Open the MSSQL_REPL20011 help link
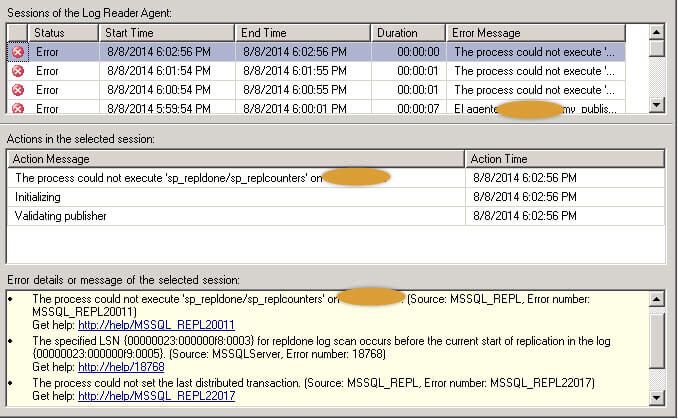 [x=156, y=325]
